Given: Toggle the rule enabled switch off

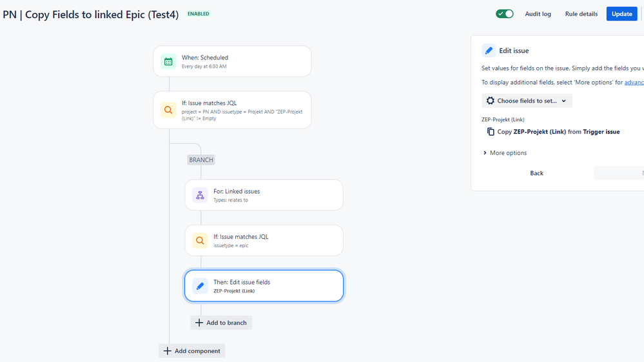Looking at the screenshot, I should [x=504, y=14].
